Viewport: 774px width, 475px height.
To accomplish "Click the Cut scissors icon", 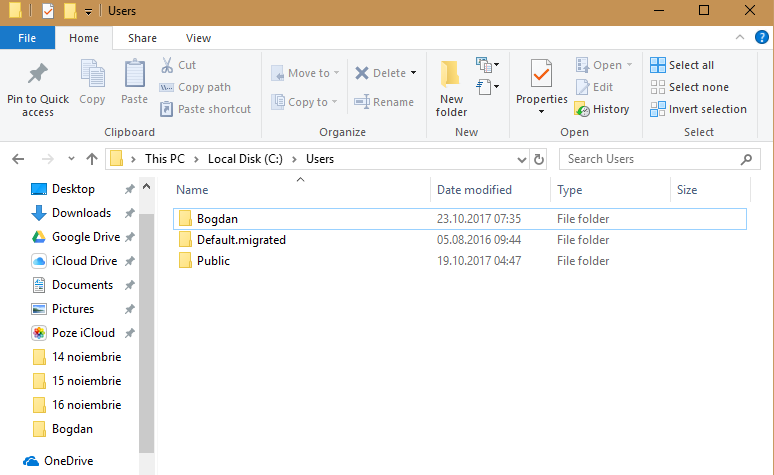I will (x=167, y=65).
